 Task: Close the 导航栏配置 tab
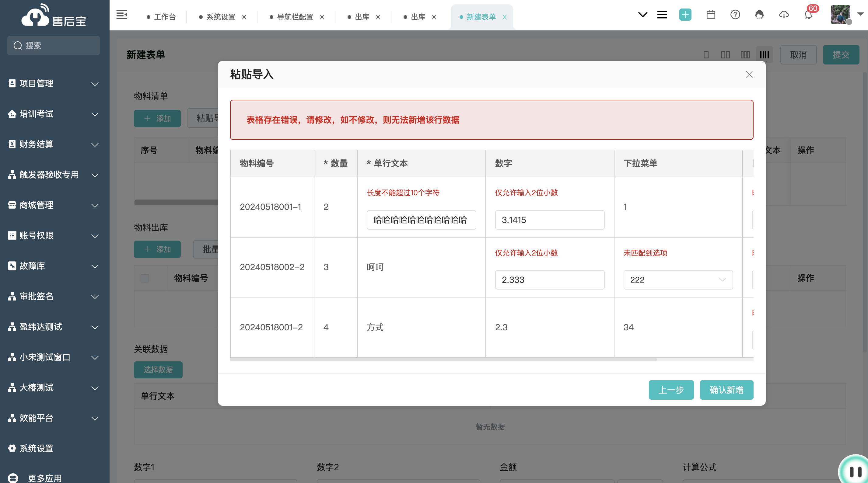click(x=322, y=17)
